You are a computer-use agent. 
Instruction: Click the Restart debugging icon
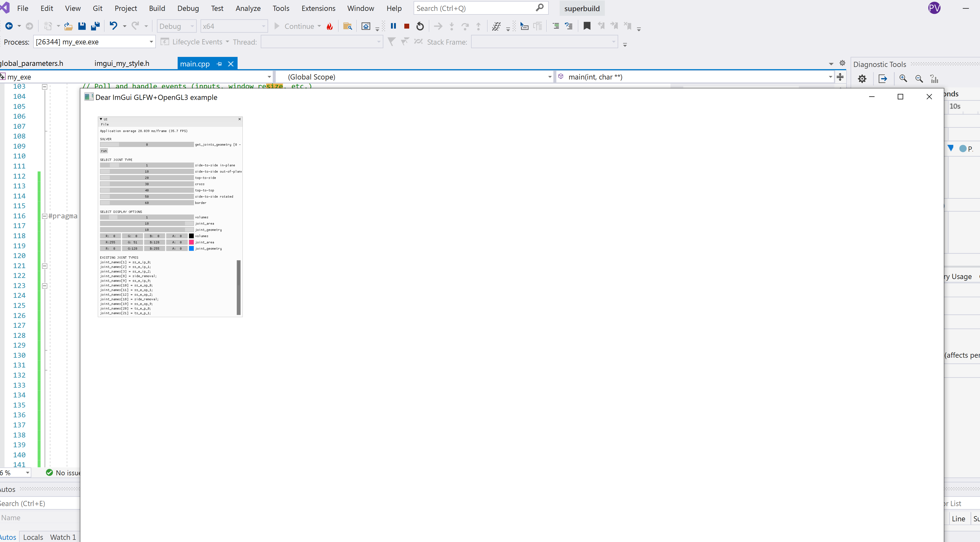click(x=420, y=26)
